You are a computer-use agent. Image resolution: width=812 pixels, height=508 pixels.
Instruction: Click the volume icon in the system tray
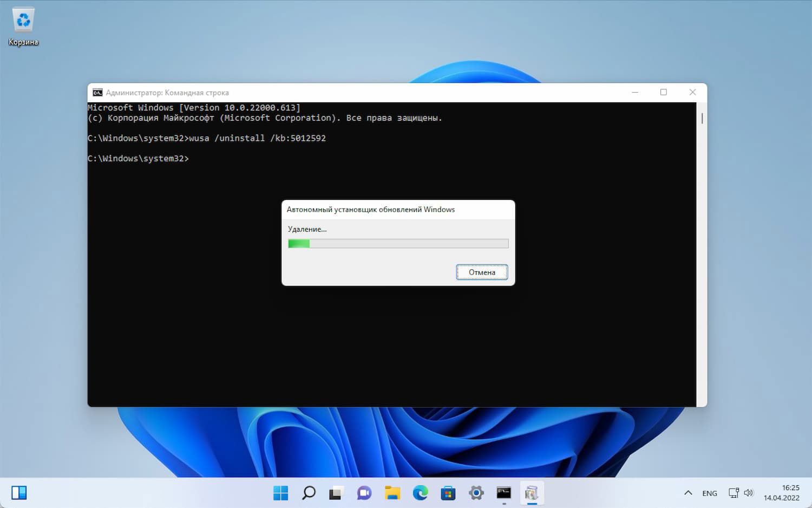click(x=749, y=493)
